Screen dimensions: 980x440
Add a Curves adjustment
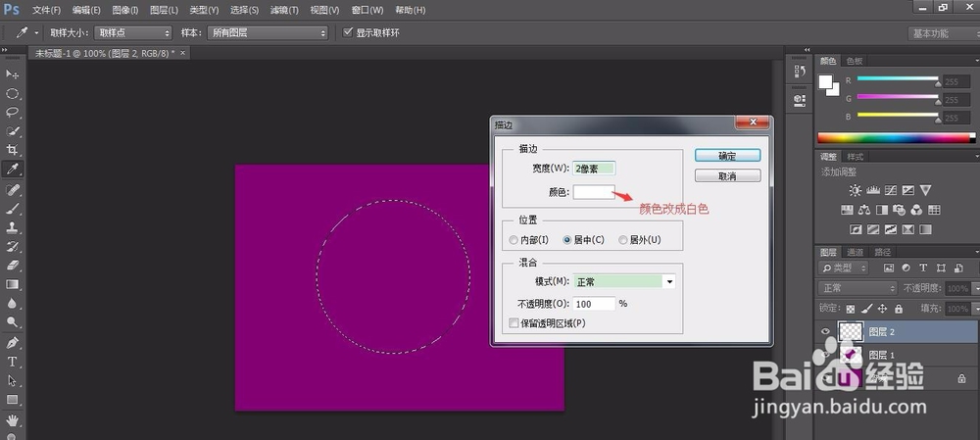click(x=891, y=190)
